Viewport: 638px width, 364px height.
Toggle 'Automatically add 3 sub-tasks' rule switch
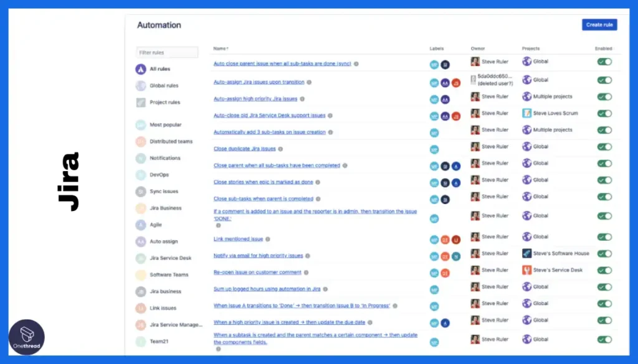604,130
